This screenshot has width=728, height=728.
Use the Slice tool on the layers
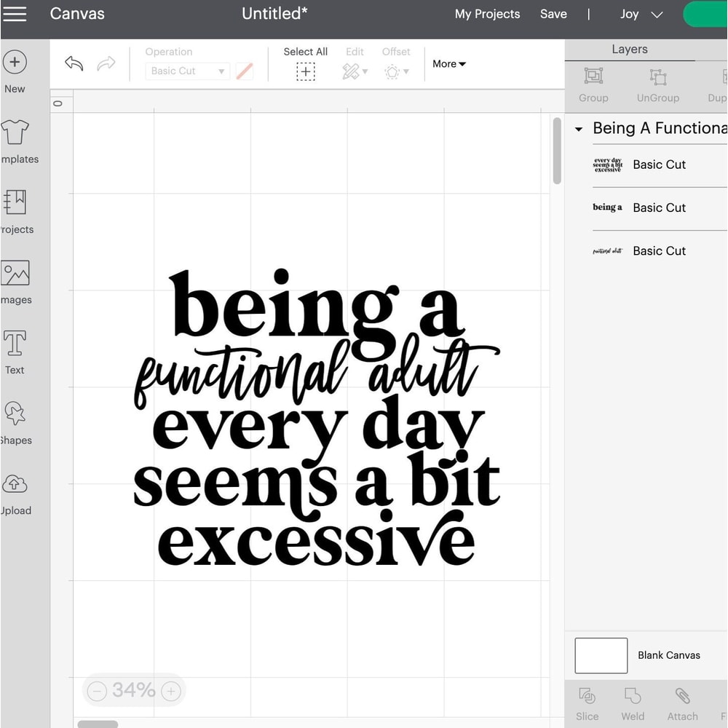coord(587,703)
